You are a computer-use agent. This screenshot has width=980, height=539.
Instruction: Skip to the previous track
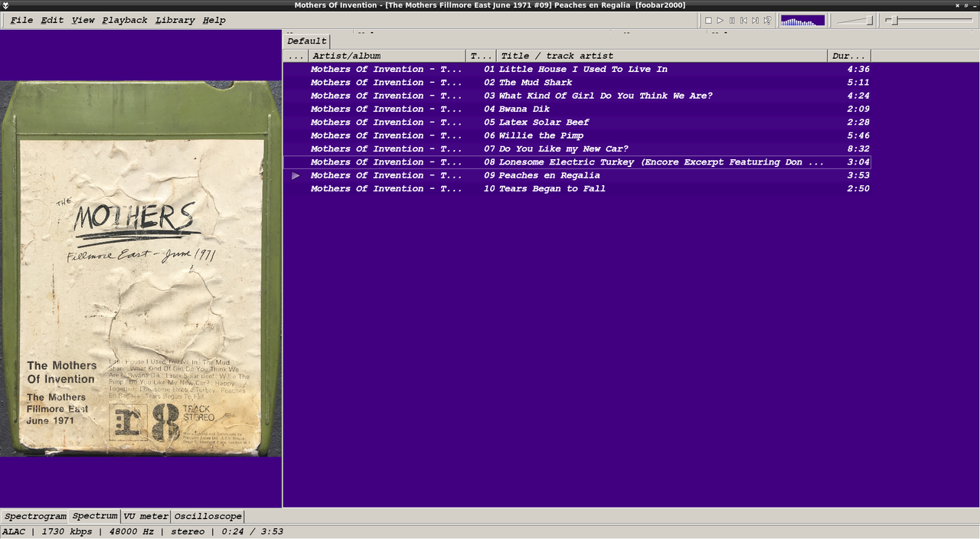pyautogui.click(x=743, y=21)
